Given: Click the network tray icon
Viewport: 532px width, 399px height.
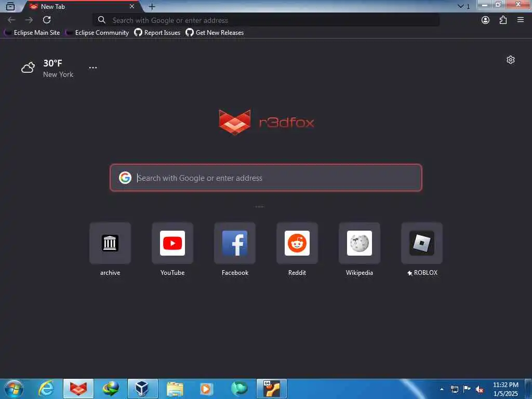Looking at the screenshot, I should [x=455, y=389].
